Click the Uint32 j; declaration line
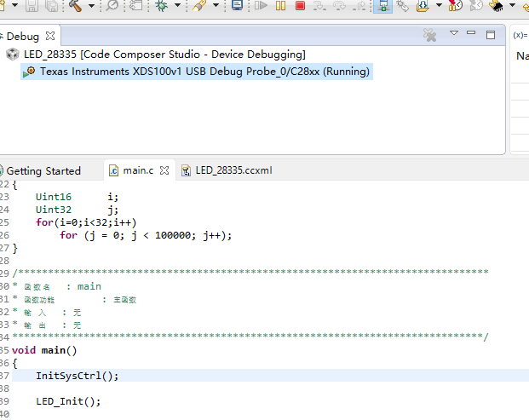The width and height of the screenshot is (529, 420). (x=77, y=210)
